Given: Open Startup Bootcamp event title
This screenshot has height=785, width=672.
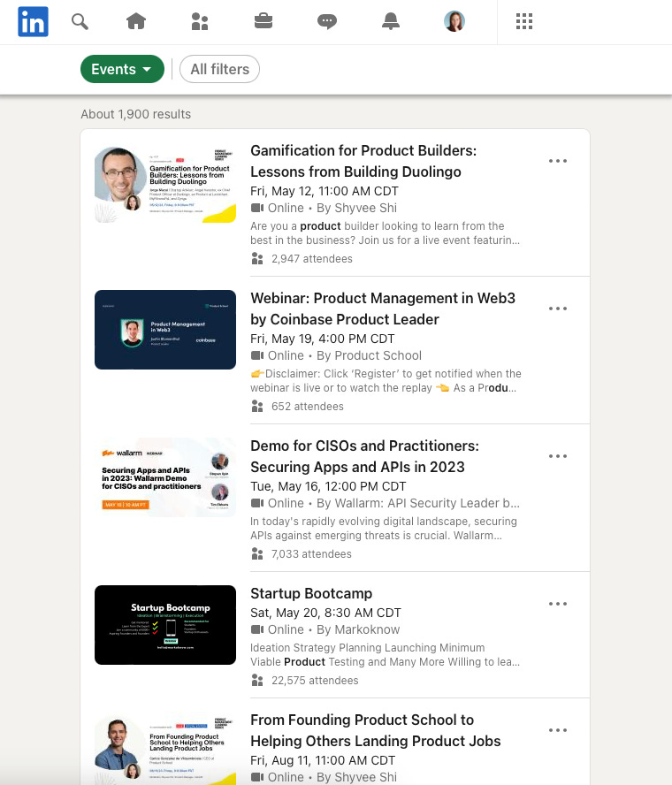Looking at the screenshot, I should pyautogui.click(x=311, y=594).
